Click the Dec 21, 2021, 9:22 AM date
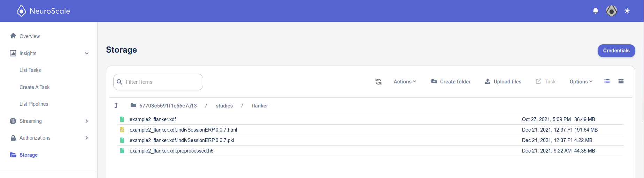The height and width of the screenshot is (178, 644). coord(547,151)
